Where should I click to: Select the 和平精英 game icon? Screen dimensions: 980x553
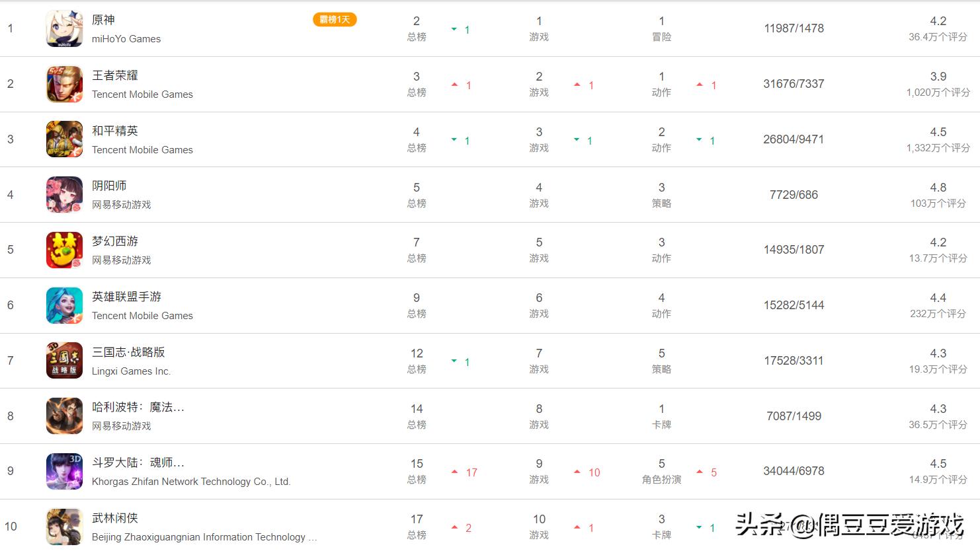pos(64,139)
